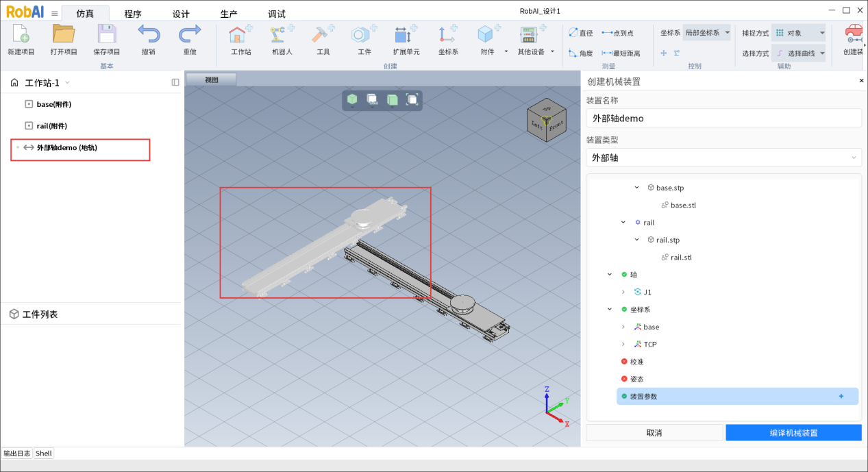This screenshot has height=472, width=868.
Task: Switch to the 调试 (debug) tab
Action: pyautogui.click(x=277, y=14)
